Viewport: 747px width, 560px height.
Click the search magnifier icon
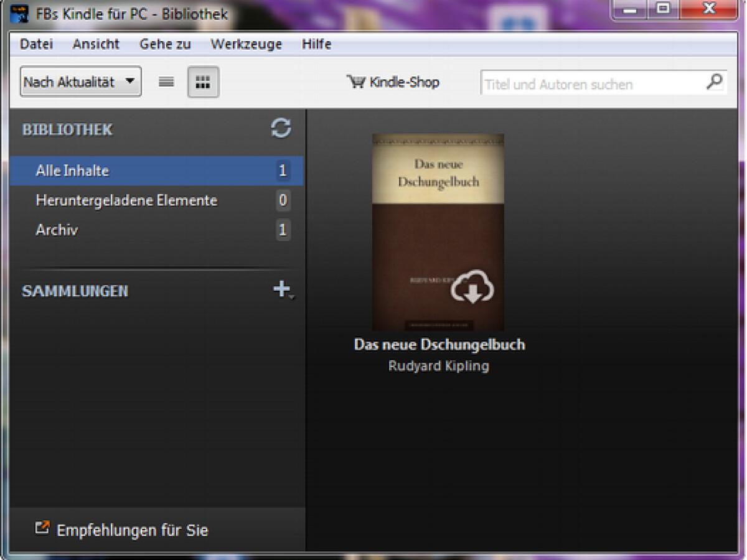click(x=714, y=82)
